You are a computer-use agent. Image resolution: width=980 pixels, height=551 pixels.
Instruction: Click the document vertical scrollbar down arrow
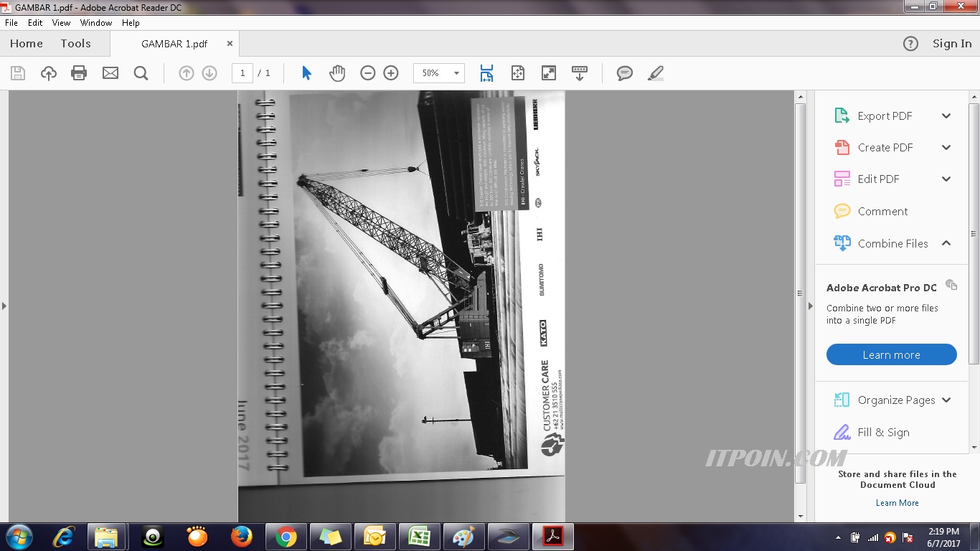tap(801, 516)
